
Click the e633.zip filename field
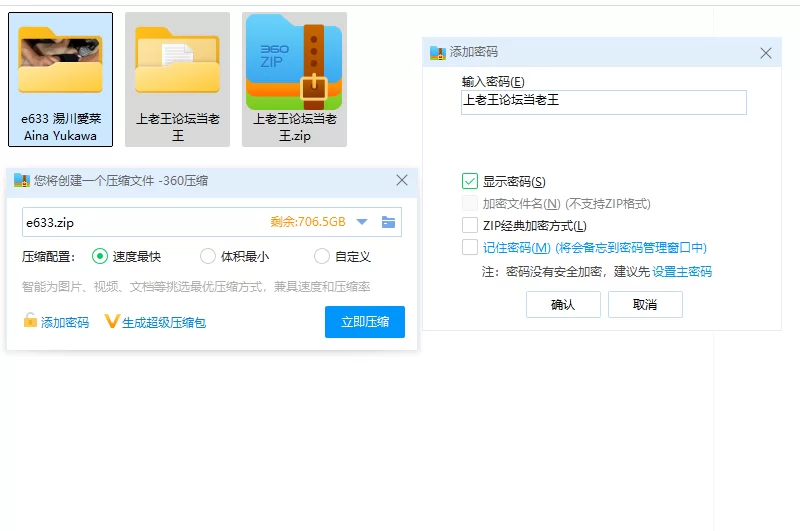click(x=212, y=222)
